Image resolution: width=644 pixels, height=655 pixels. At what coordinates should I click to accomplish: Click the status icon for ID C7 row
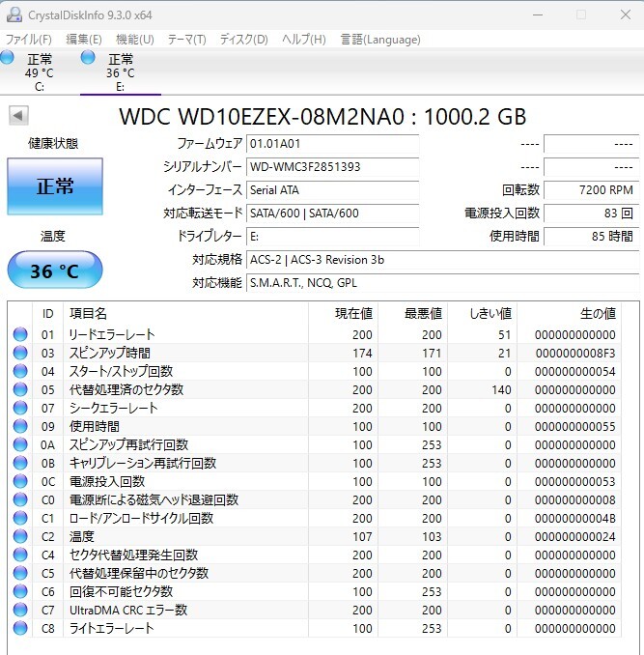tap(20, 611)
